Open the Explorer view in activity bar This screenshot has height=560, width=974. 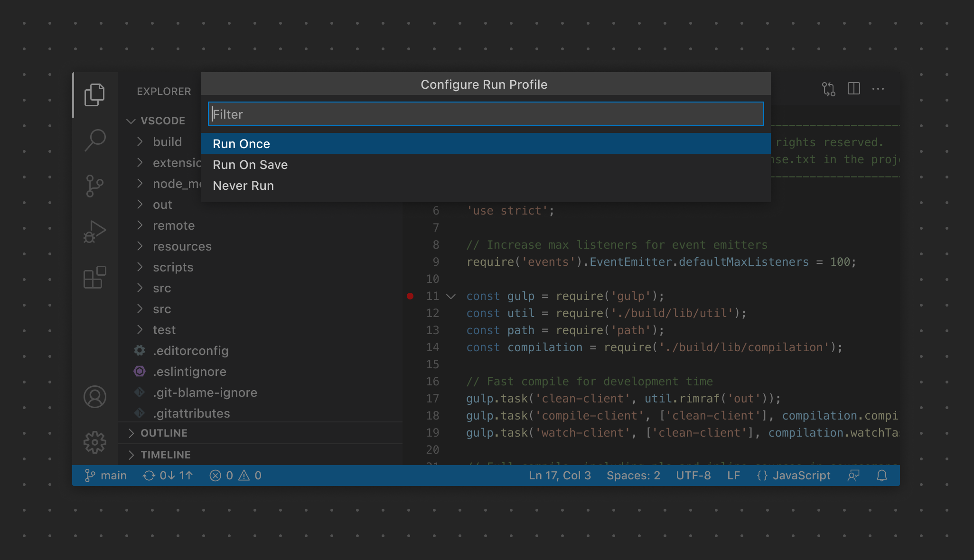click(x=94, y=94)
